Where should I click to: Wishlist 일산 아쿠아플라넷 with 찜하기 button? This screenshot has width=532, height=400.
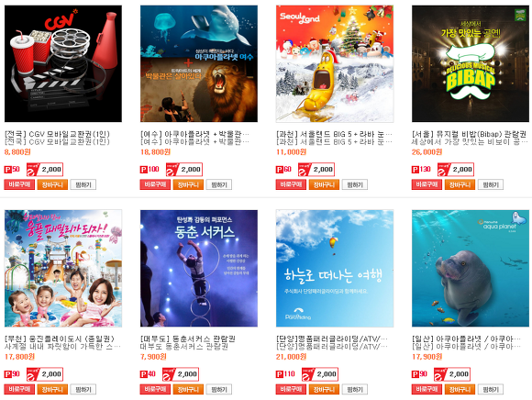click(x=491, y=389)
